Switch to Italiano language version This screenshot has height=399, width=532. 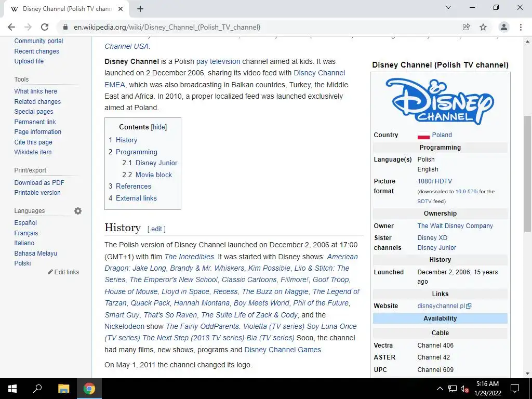pyautogui.click(x=24, y=243)
